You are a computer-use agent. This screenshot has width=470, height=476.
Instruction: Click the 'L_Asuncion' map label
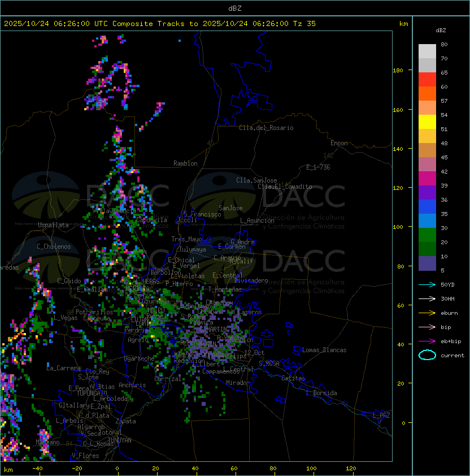tap(257, 220)
